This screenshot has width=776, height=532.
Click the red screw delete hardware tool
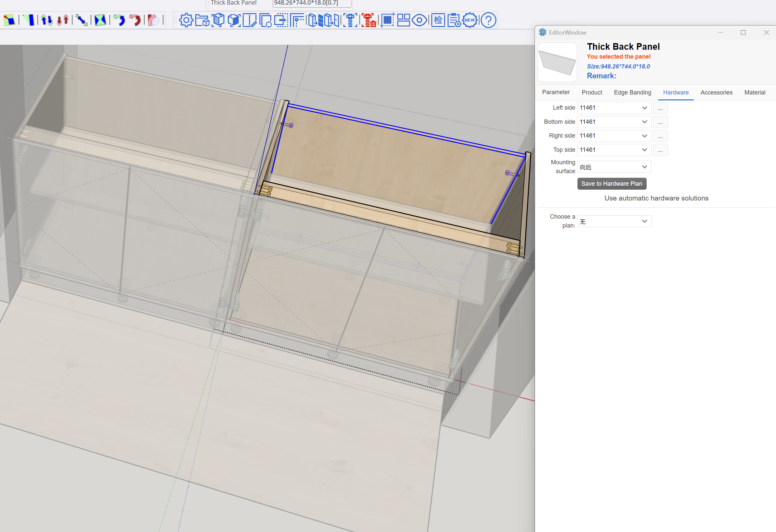point(368,20)
